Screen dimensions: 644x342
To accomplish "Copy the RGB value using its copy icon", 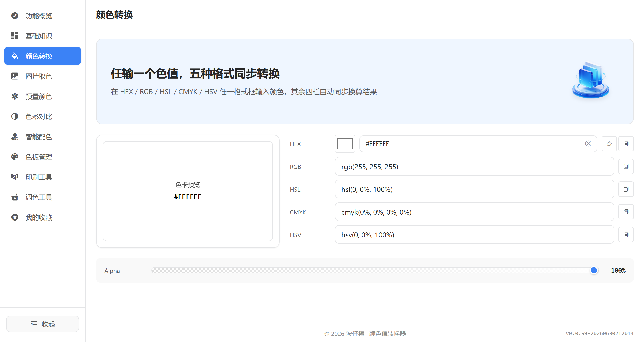I will point(626,166).
